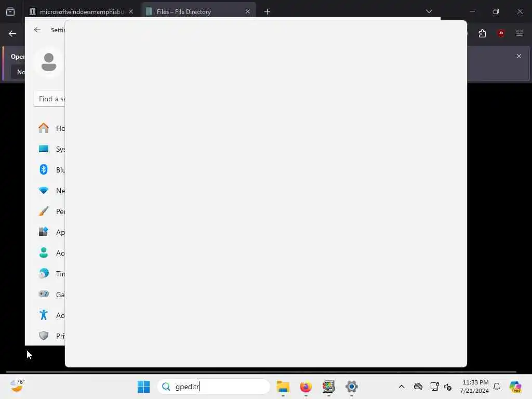The image size is (532, 399).
Task: Click the display connection tray icon
Action: click(x=434, y=387)
